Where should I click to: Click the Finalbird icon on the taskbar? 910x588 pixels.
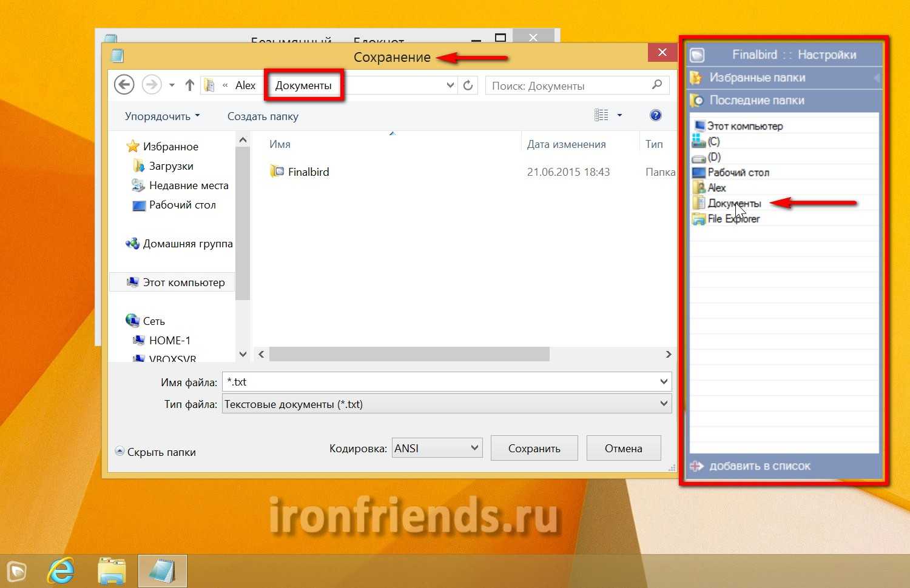click(x=17, y=572)
